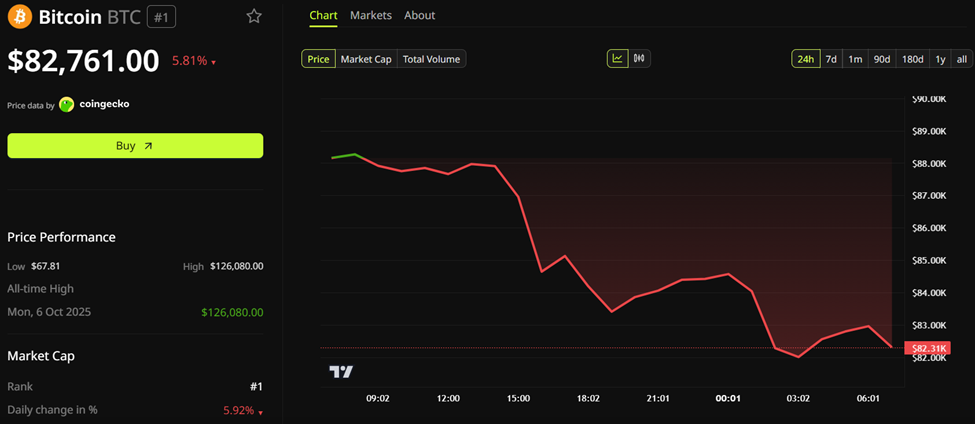Choose the 7d time range
Screen dimensions: 975x424
click(831, 59)
